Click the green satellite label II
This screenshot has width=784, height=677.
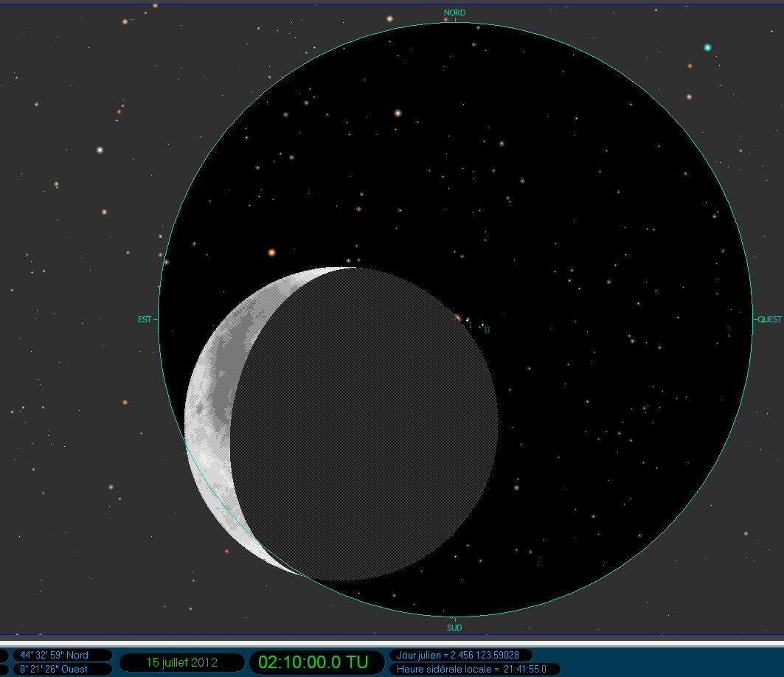click(x=487, y=330)
